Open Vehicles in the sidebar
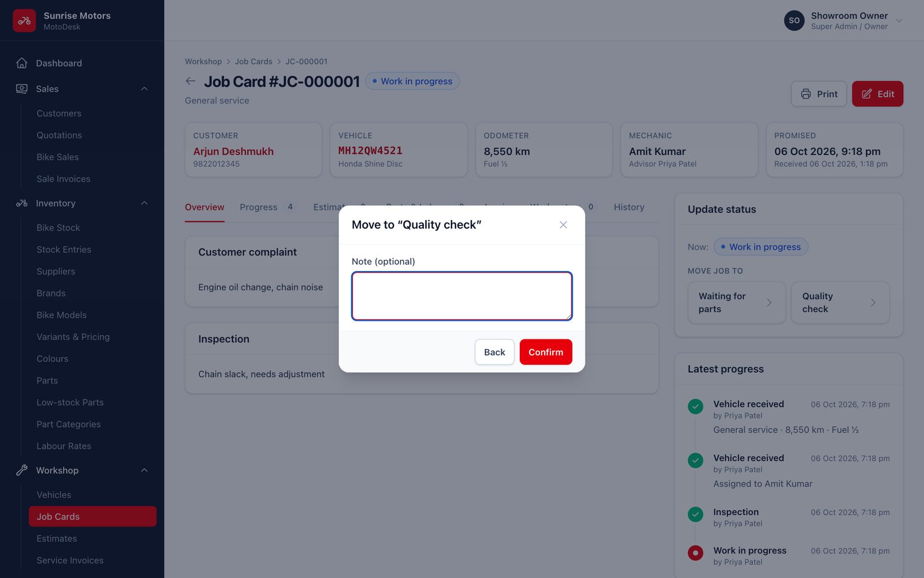 coord(54,495)
